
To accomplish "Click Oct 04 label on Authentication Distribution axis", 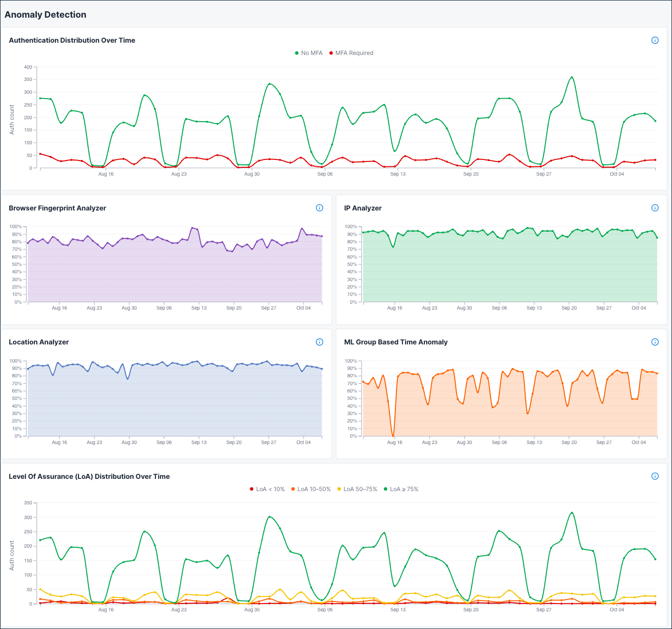I will (617, 174).
